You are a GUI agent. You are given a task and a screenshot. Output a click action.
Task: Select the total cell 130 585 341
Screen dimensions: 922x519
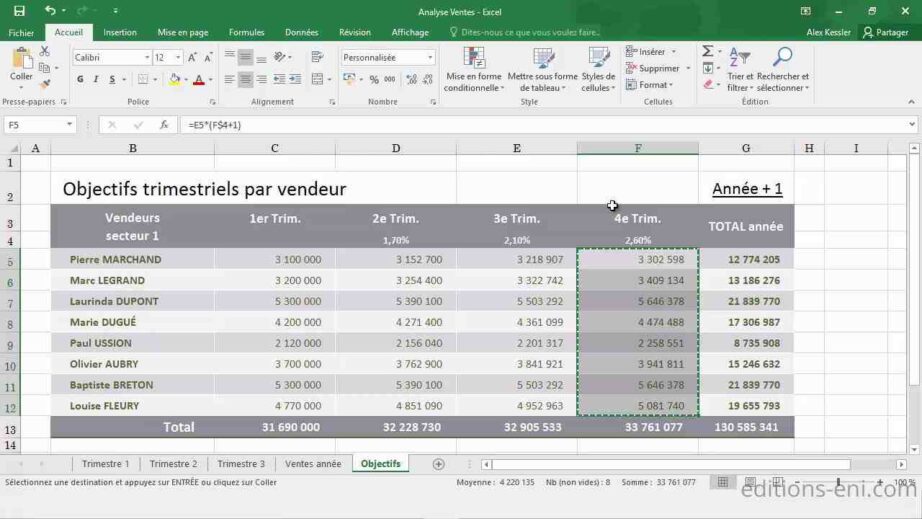(746, 427)
